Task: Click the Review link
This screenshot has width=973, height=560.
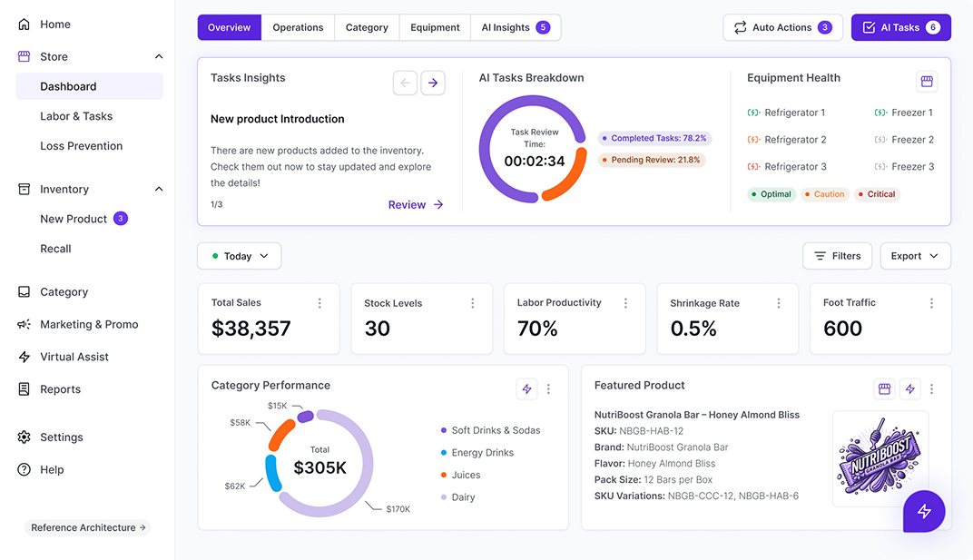Action: pos(416,205)
